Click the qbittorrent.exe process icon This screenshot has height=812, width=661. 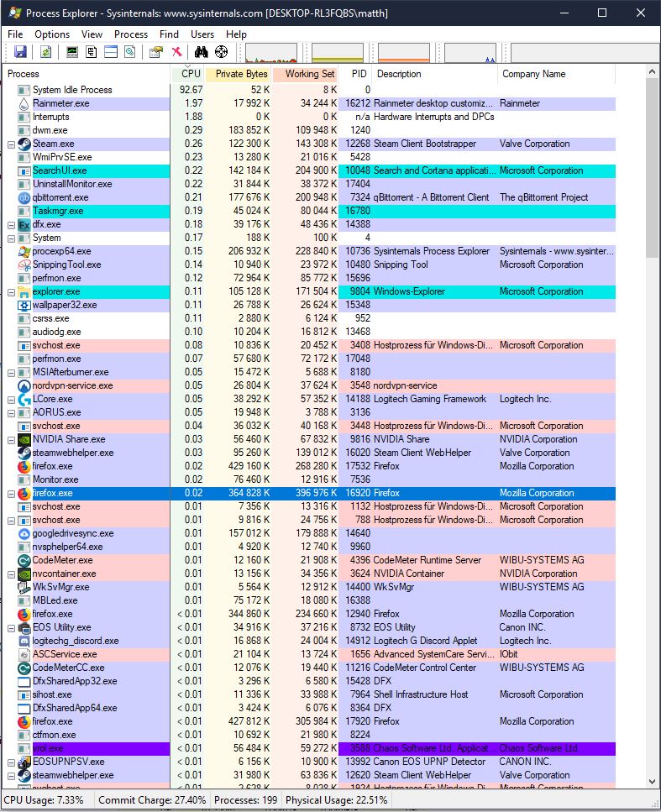click(x=24, y=198)
